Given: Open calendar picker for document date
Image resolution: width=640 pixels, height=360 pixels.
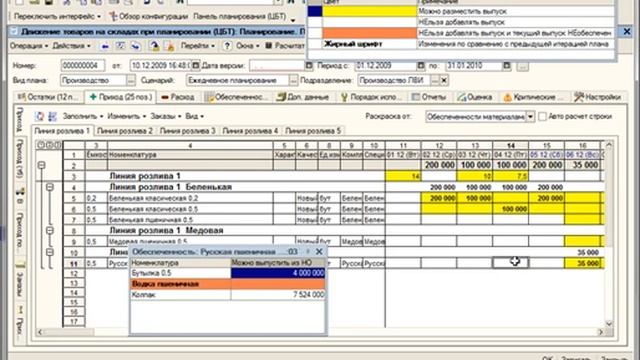Looking at the screenshot, I should pyautogui.click(x=196, y=65).
